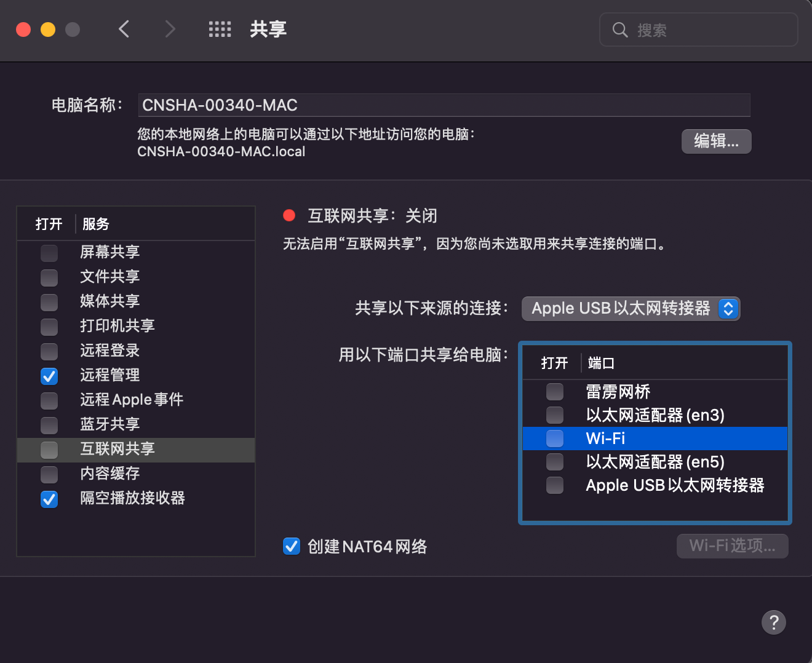Image resolution: width=812 pixels, height=663 pixels.
Task: Select the Wi-Fi port row
Action: coord(655,438)
